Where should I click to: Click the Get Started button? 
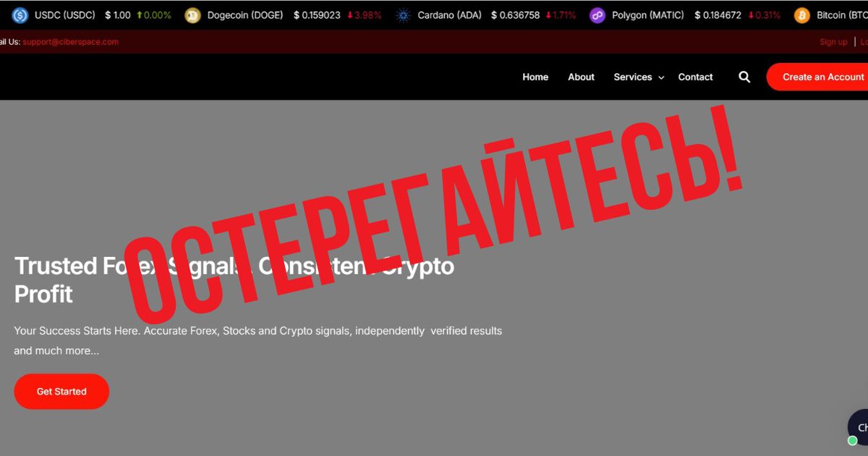tap(61, 392)
